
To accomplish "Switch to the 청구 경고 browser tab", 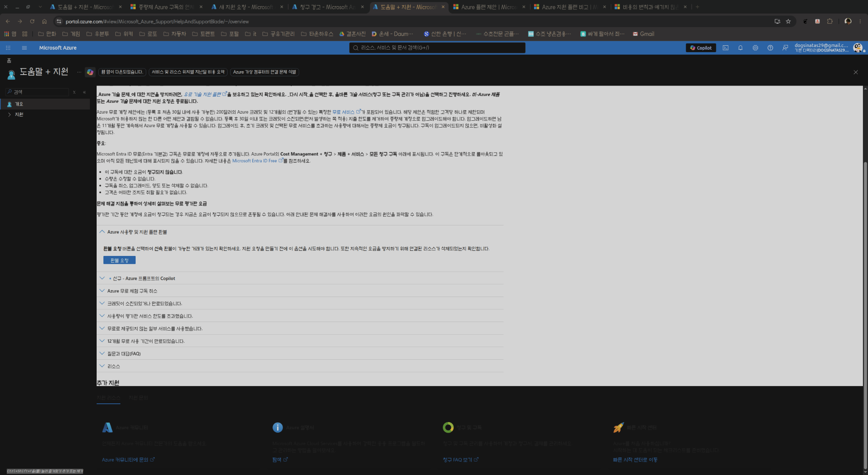I will tap(327, 7).
